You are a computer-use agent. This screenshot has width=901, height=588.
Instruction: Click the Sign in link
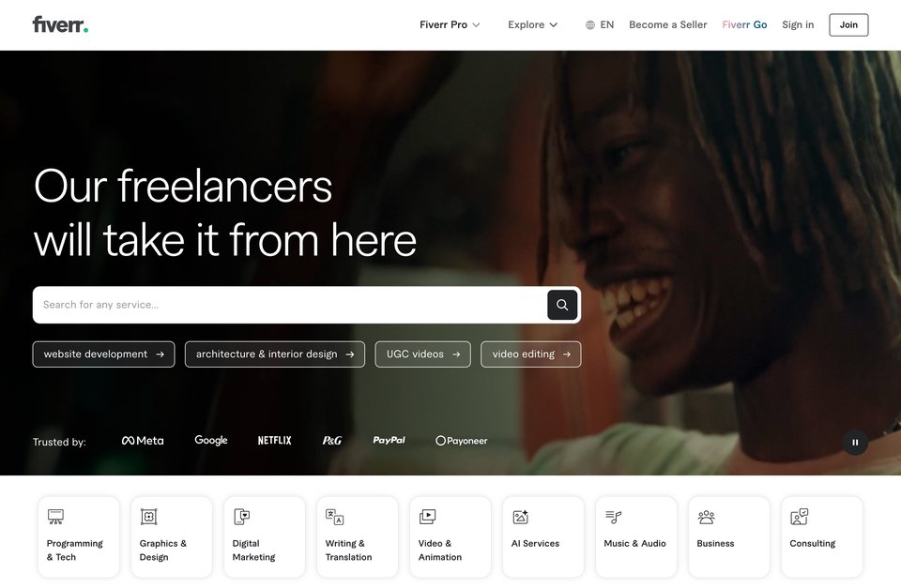[x=798, y=24]
